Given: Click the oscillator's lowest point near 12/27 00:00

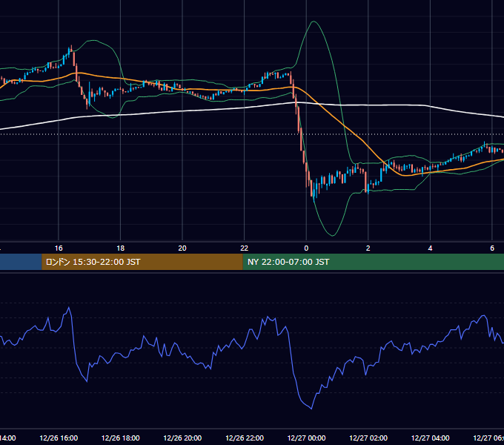Looking at the screenshot, I should [x=311, y=409].
